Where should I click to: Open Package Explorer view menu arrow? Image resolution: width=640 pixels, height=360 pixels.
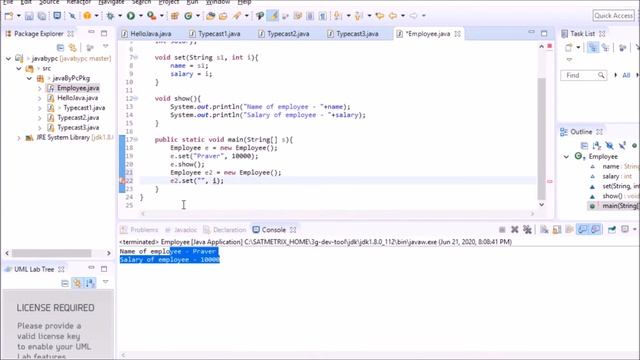106,47
